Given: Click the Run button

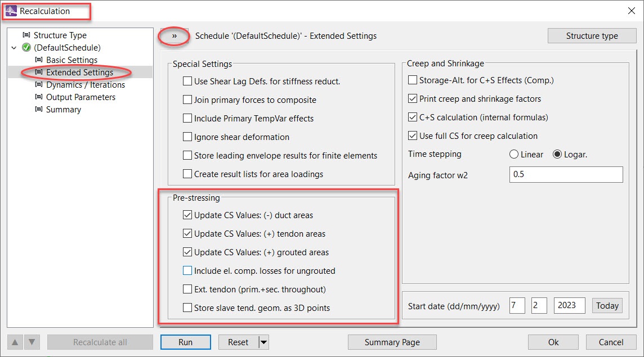Looking at the screenshot, I should (x=186, y=342).
